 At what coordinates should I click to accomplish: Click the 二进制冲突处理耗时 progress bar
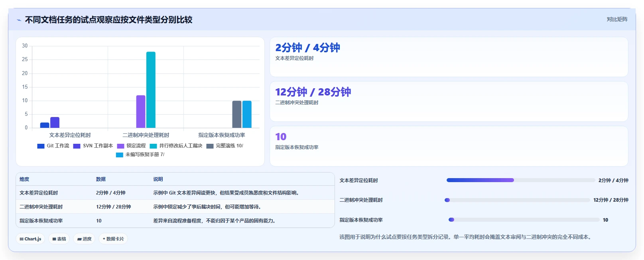(517, 200)
